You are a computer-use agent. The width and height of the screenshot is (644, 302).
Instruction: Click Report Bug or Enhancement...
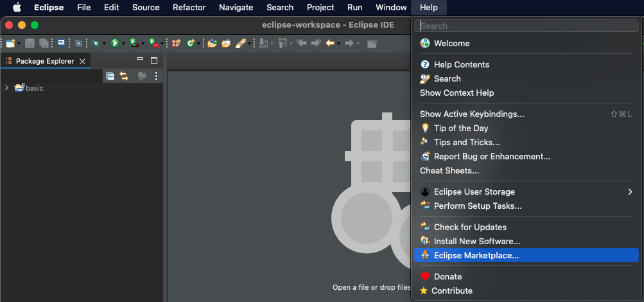click(x=527, y=157)
